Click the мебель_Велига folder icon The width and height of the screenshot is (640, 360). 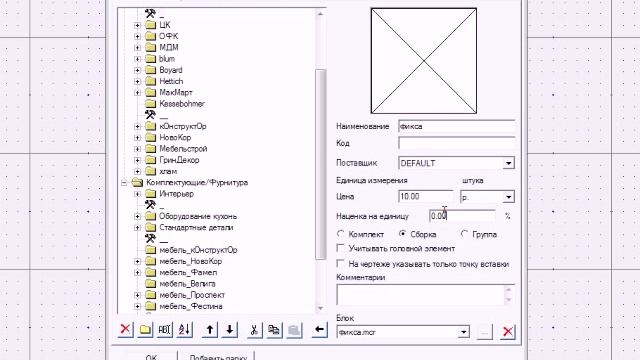pos(151,284)
